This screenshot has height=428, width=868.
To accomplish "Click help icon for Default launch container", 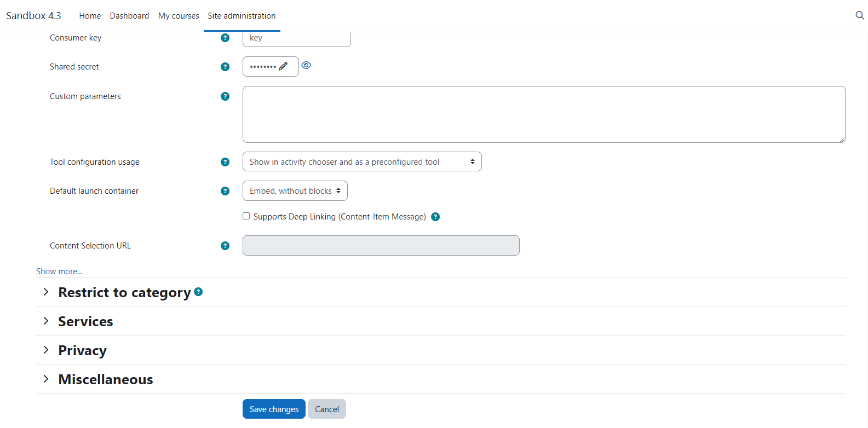I will (x=225, y=191).
